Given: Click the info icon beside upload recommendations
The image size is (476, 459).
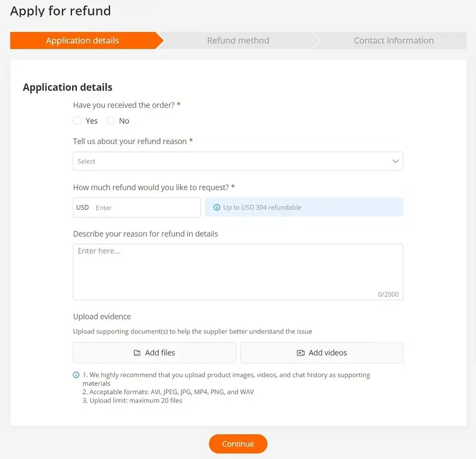Looking at the screenshot, I should tap(76, 375).
